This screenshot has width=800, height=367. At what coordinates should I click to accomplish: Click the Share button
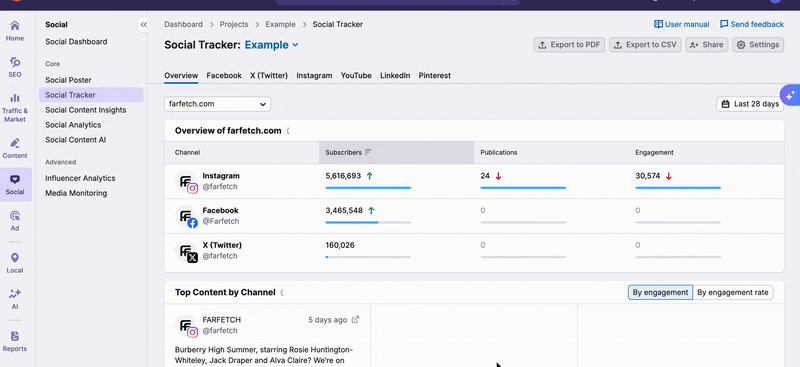click(707, 45)
